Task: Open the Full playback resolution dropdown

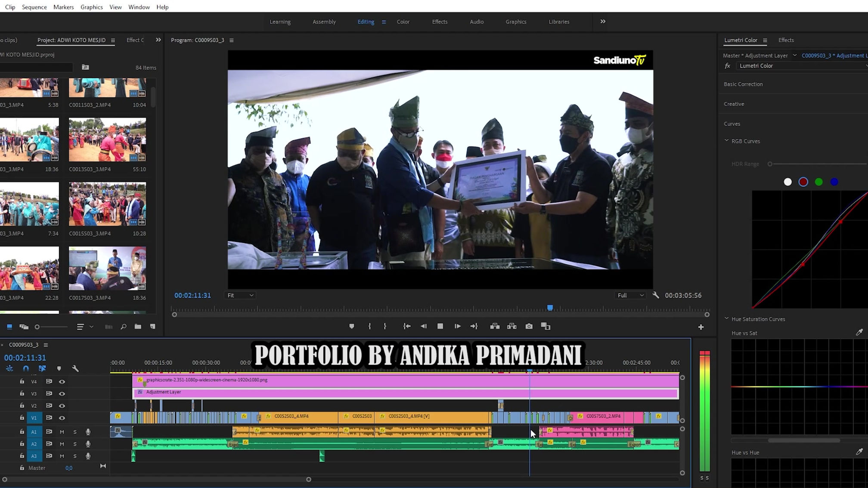Action: [x=630, y=295]
